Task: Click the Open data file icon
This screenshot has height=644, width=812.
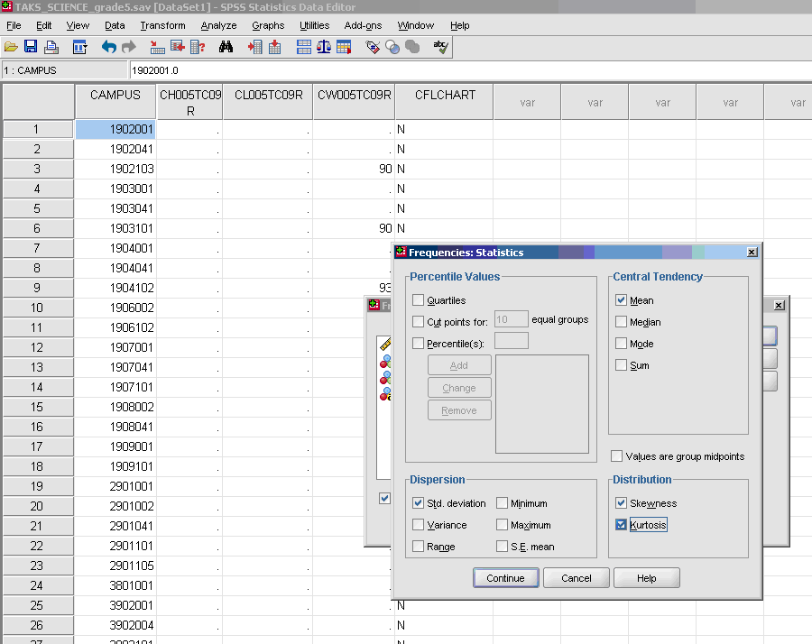Action: click(11, 47)
